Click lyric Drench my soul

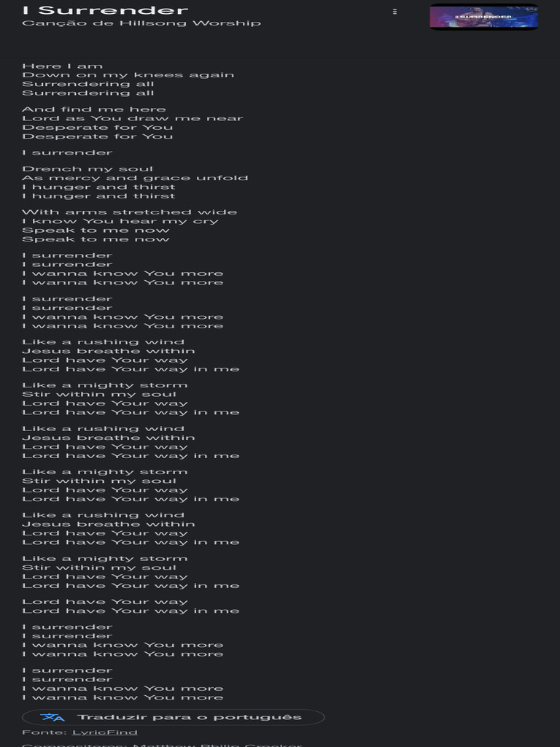coord(87,169)
